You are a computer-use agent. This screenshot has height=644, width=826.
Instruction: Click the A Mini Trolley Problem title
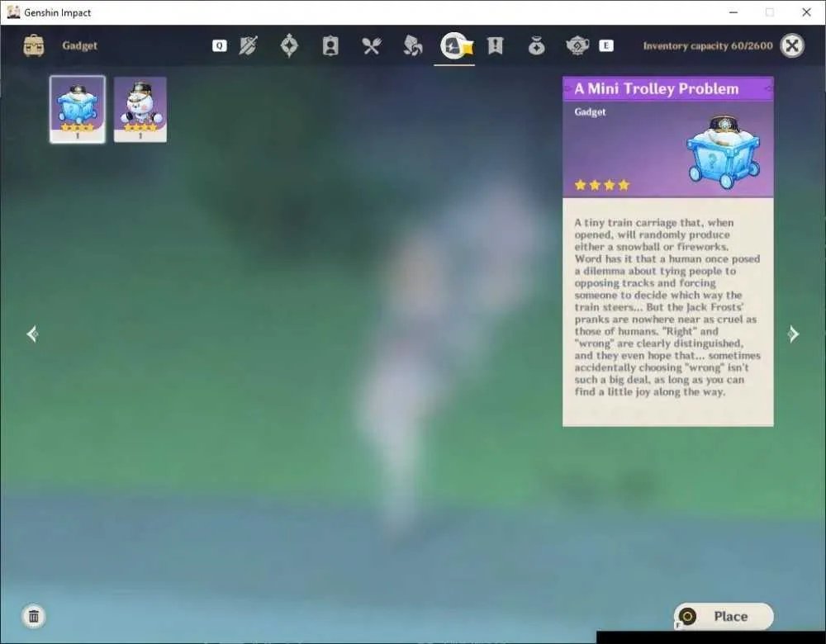pyautogui.click(x=657, y=88)
